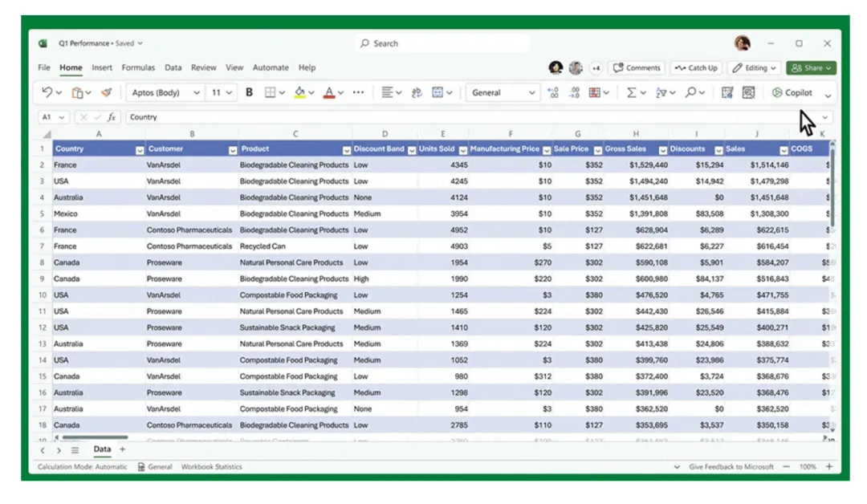
Task: Select the Data sheet tab
Action: pos(101,449)
